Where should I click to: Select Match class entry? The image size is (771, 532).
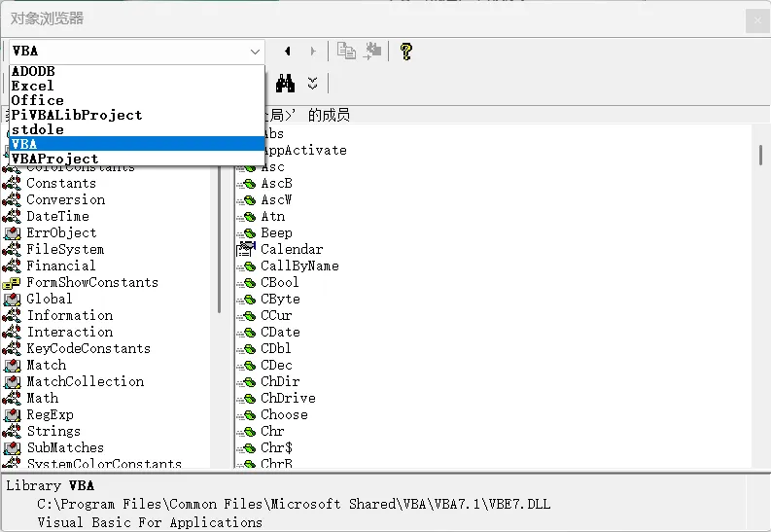(x=47, y=365)
